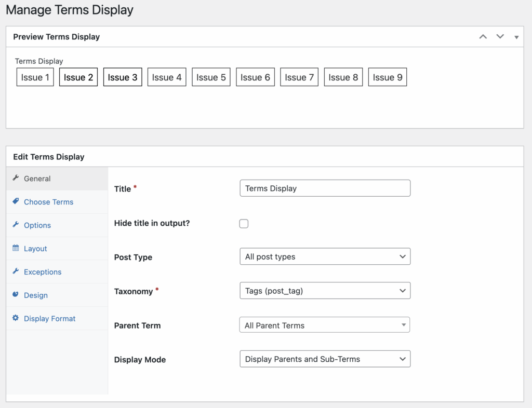
Task: Click inside the Title input field
Action: click(325, 188)
